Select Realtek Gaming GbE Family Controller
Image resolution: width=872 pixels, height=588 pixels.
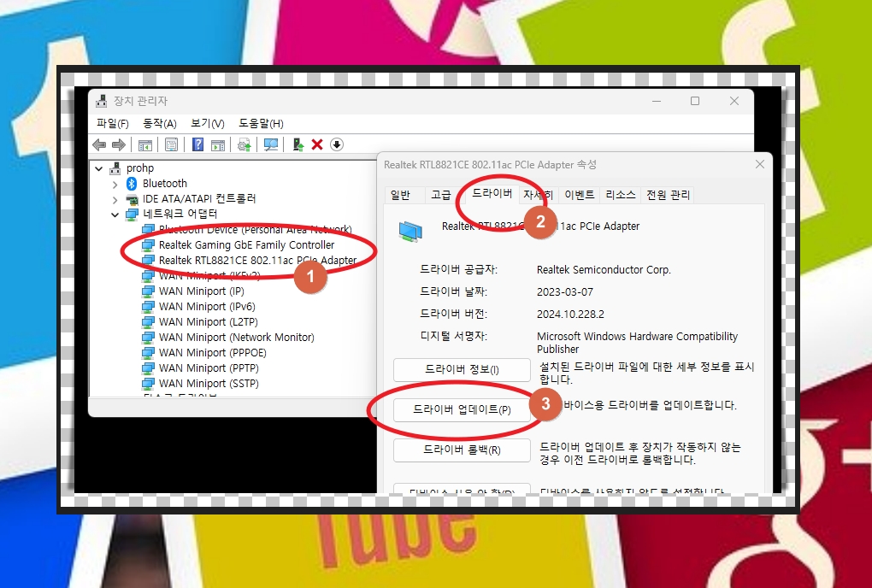pos(246,245)
